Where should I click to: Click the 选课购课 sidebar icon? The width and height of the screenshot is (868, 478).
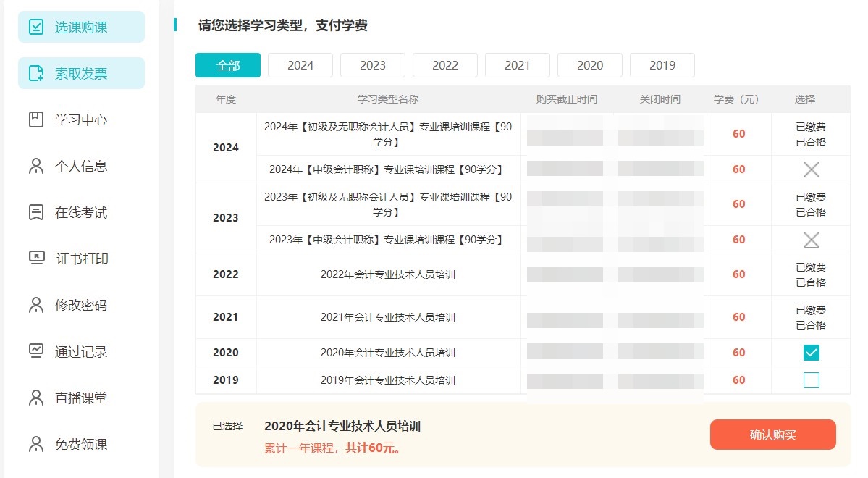point(35,27)
